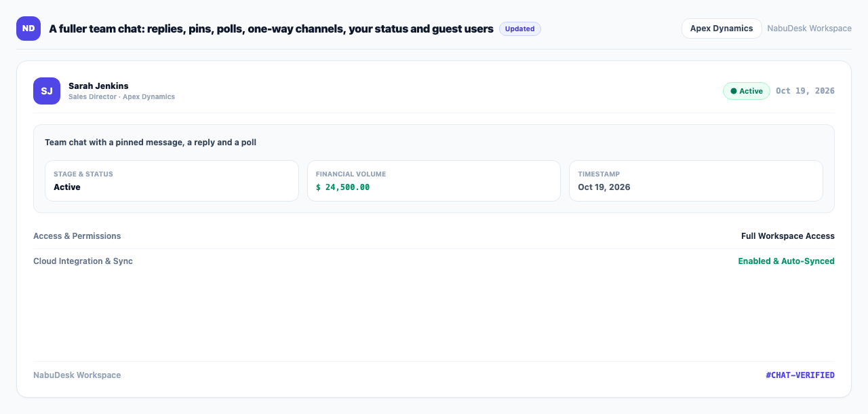Click the Access & Permissions row label
The width and height of the screenshot is (868, 414).
77,236
